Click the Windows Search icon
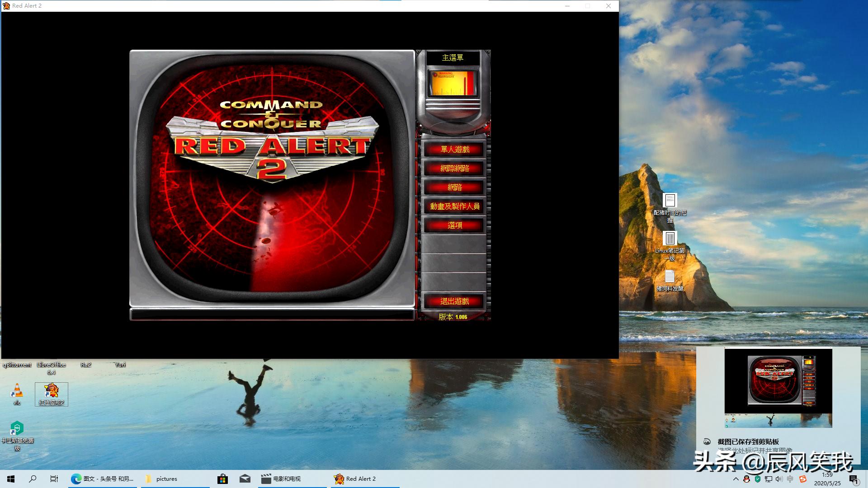 (32, 479)
